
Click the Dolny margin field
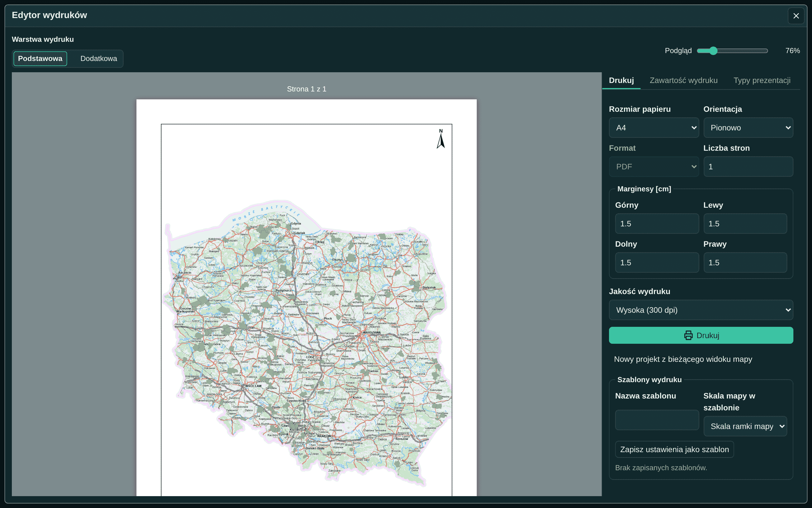pyautogui.click(x=657, y=263)
